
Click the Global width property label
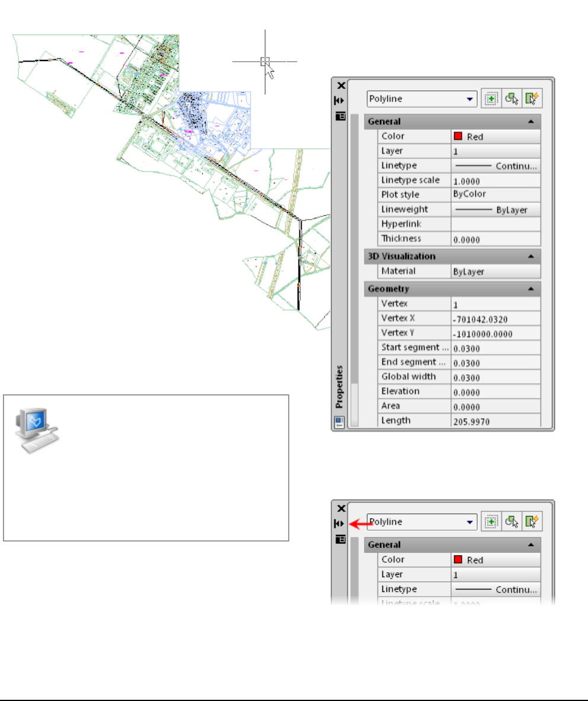point(408,377)
